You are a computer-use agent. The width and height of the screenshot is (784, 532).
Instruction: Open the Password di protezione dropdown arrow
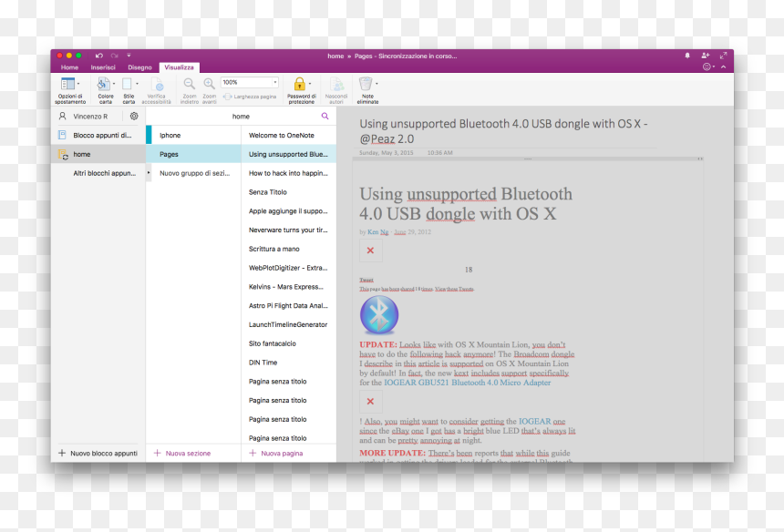coord(310,84)
